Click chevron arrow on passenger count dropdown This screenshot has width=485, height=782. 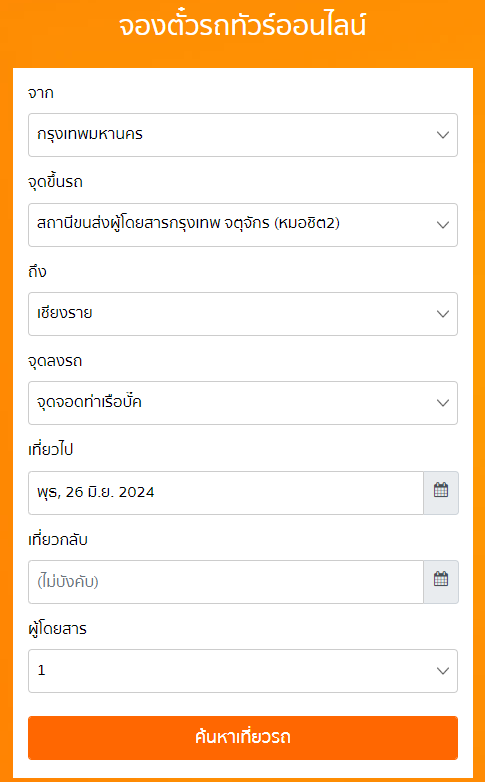coord(443,671)
